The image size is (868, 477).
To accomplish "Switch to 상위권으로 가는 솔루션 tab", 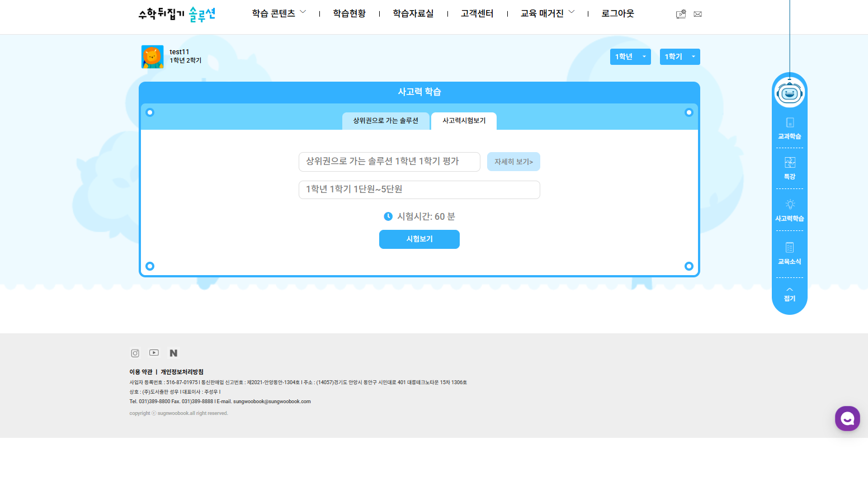I will (x=385, y=121).
